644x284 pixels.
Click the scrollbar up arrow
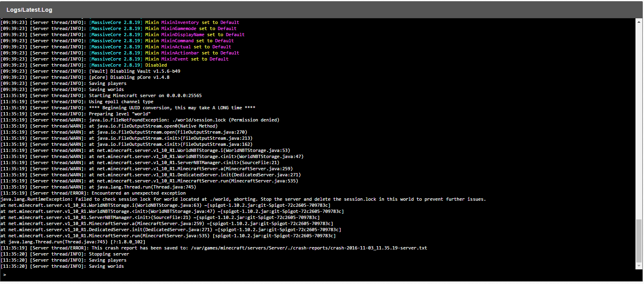coord(639,22)
